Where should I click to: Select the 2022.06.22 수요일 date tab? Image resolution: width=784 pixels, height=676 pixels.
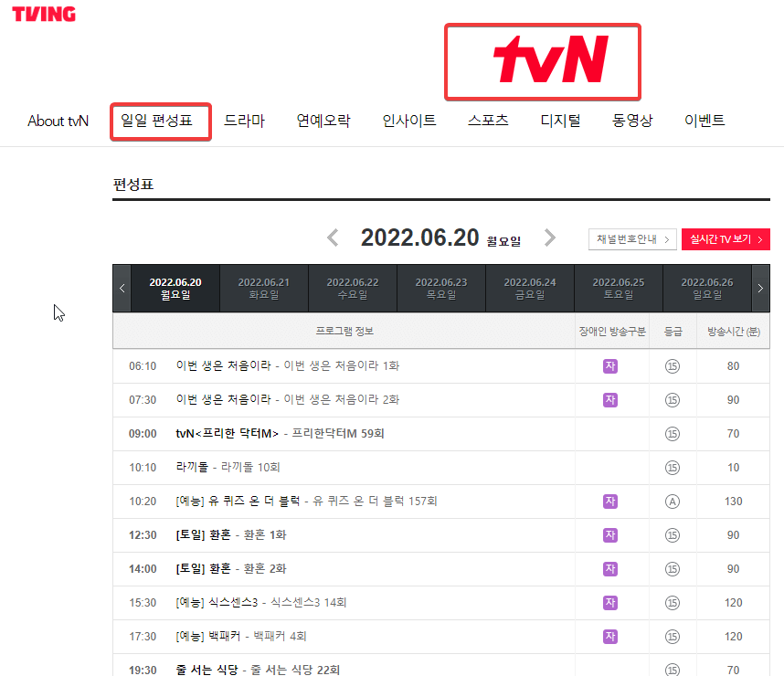click(353, 289)
